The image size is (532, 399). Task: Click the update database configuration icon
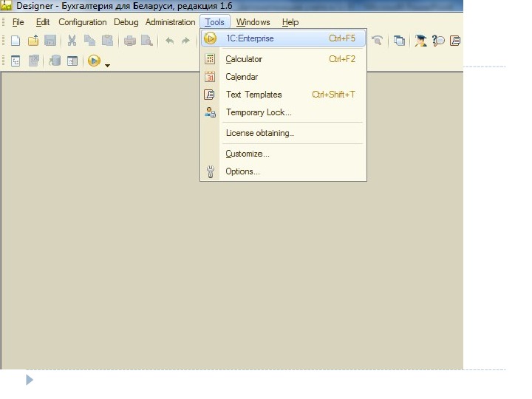pyautogui.click(x=54, y=61)
